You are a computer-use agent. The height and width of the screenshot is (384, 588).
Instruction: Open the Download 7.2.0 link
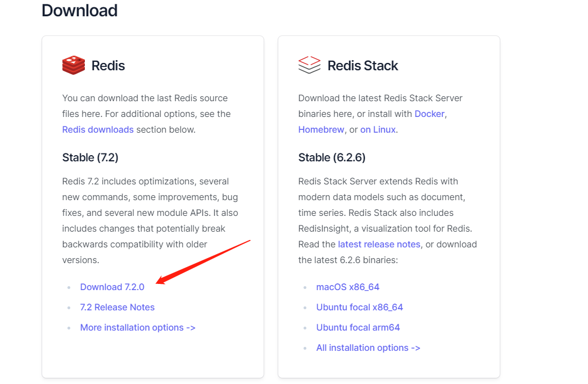(112, 287)
